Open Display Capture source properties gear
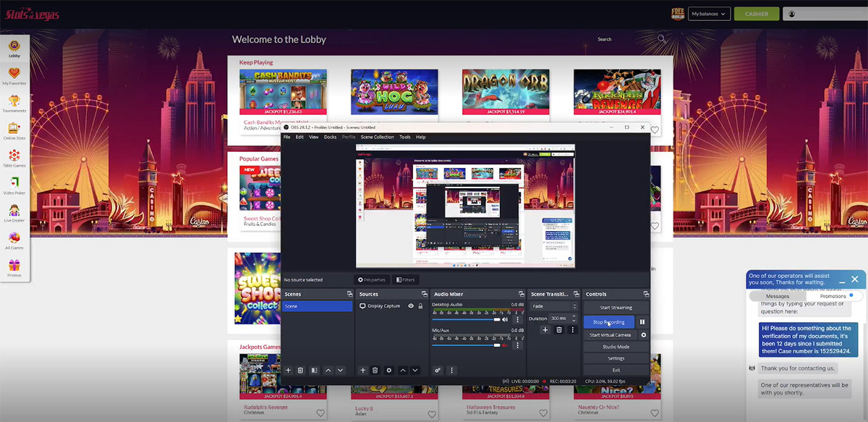 (388, 370)
